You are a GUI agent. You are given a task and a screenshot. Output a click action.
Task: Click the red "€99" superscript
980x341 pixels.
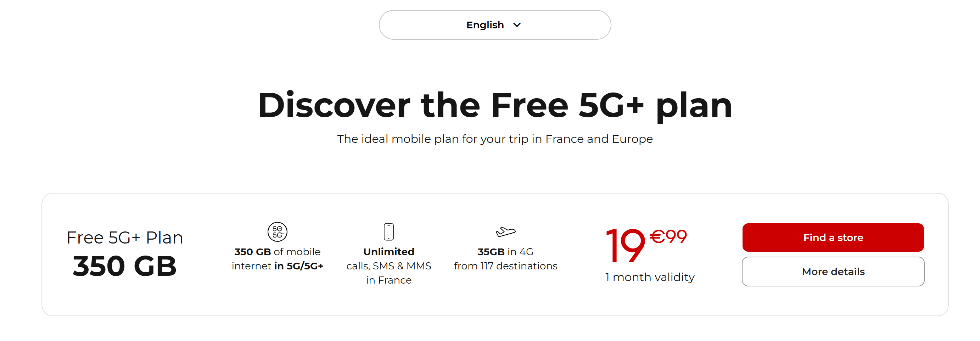(668, 237)
